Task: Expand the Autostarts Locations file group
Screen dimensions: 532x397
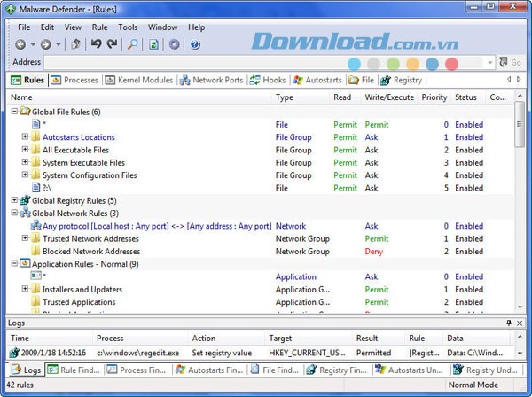Action: click(x=26, y=137)
